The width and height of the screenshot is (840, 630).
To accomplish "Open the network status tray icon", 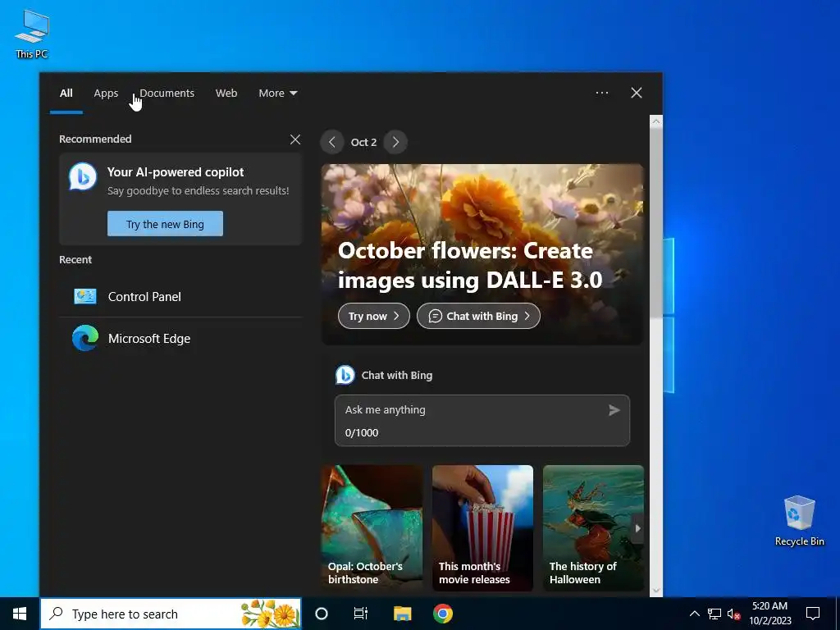I will (714, 614).
